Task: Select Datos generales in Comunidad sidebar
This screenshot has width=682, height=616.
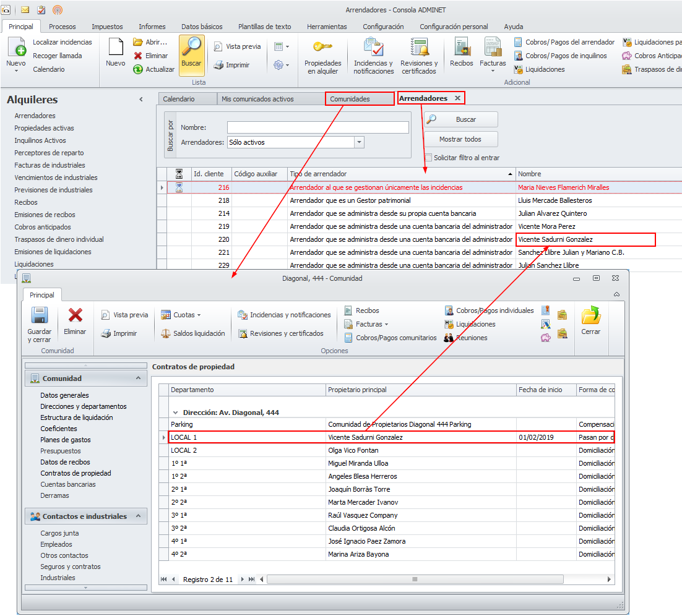Action: 64,395
